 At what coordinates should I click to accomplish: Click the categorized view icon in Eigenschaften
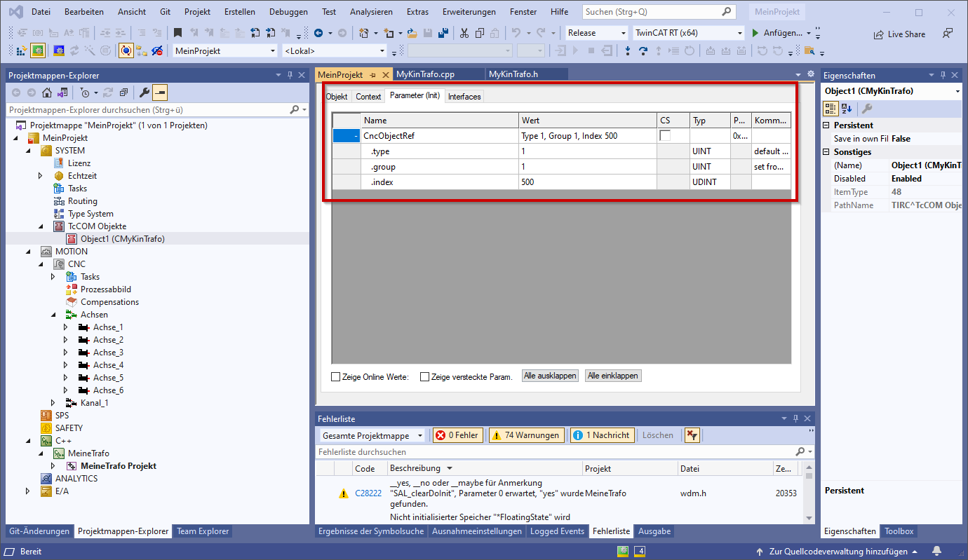click(831, 108)
